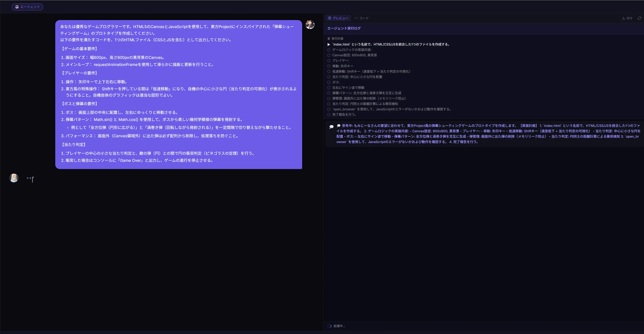Click the エージェント実行ログ header
The height and width of the screenshot is (334, 644).
(344, 28)
